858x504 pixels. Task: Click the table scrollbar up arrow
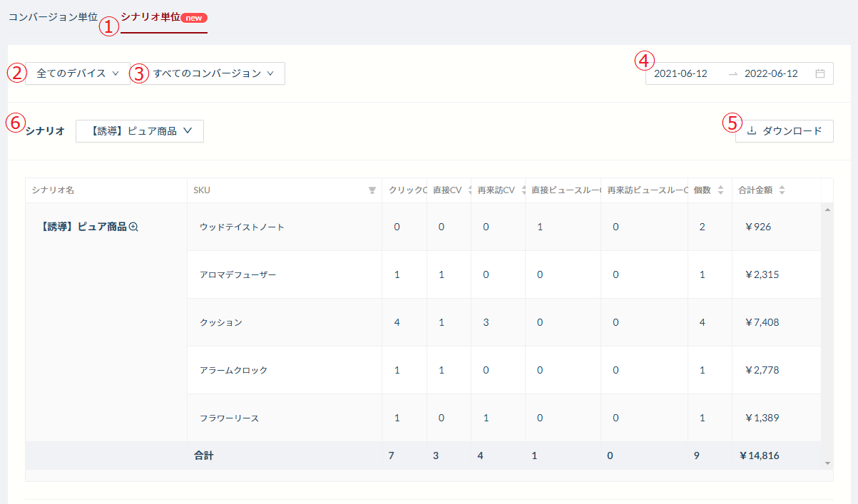click(x=827, y=210)
